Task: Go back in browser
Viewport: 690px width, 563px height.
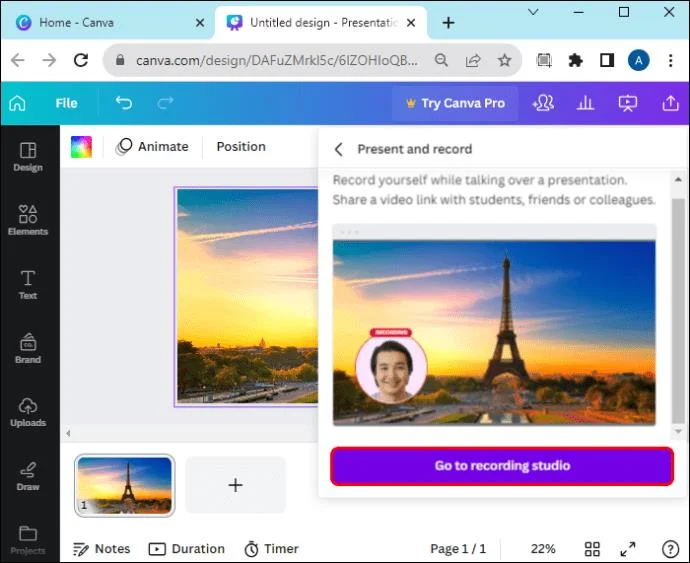Action: pyautogui.click(x=18, y=60)
